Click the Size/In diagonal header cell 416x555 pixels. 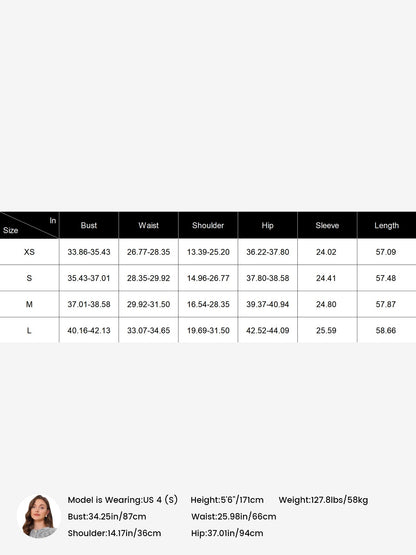(x=29, y=225)
